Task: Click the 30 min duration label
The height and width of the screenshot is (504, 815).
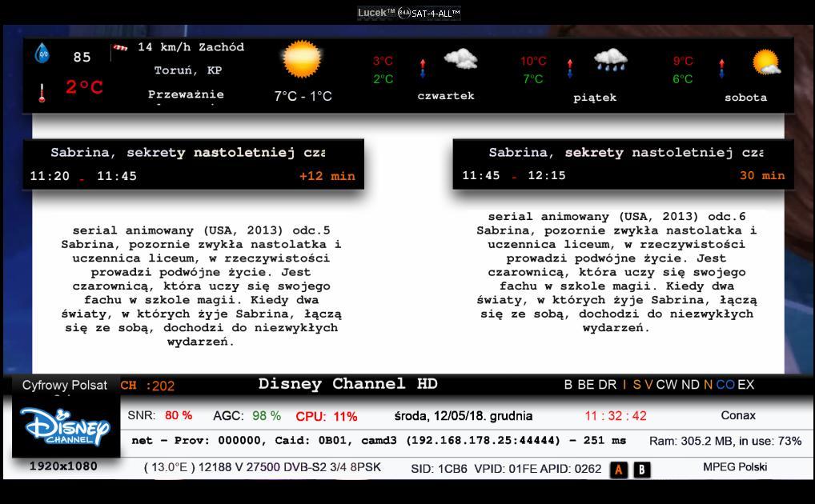Action: 762,176
